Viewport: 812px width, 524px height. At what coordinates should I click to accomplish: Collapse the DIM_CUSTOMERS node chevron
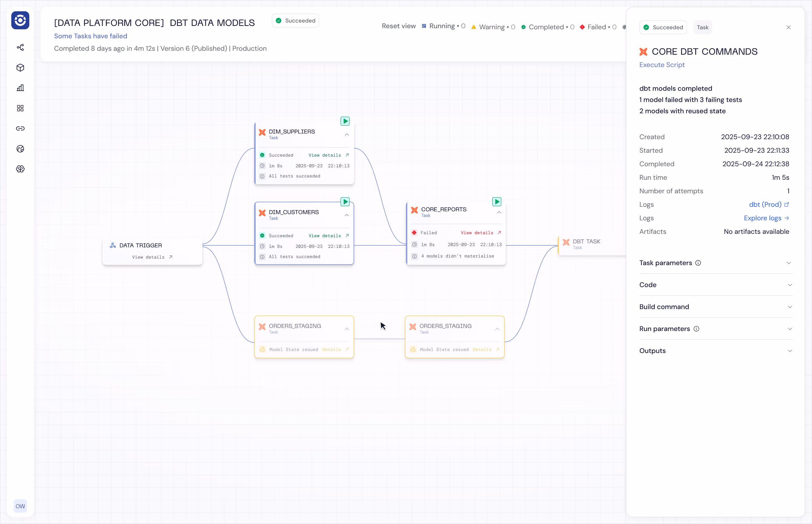(347, 215)
